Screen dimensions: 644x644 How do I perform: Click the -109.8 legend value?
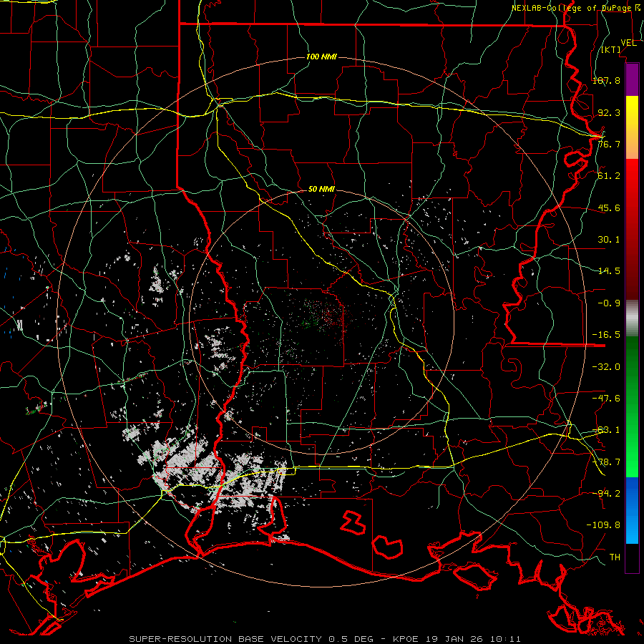[x=603, y=525]
